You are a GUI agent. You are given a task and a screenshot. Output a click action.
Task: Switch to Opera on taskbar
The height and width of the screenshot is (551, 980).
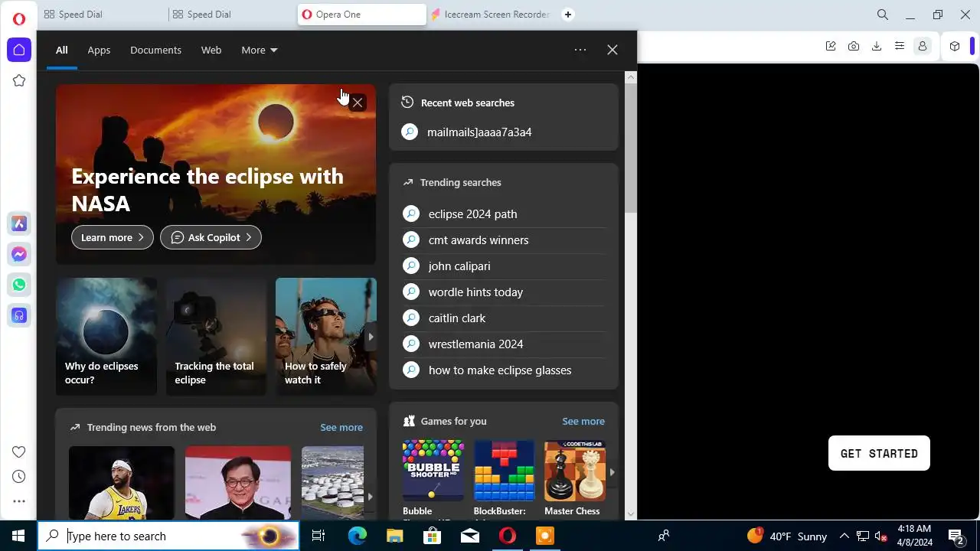[508, 536]
